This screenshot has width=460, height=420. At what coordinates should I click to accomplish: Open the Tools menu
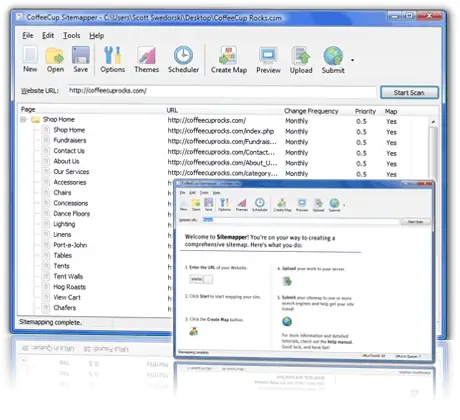coord(72,35)
